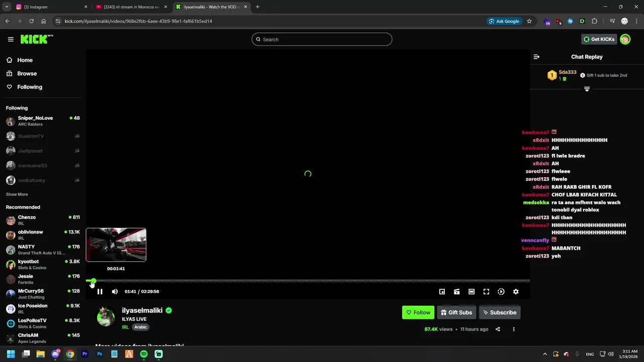The height and width of the screenshot is (362, 644).
Task: Open Spotify from the taskbar
Action: point(144,354)
